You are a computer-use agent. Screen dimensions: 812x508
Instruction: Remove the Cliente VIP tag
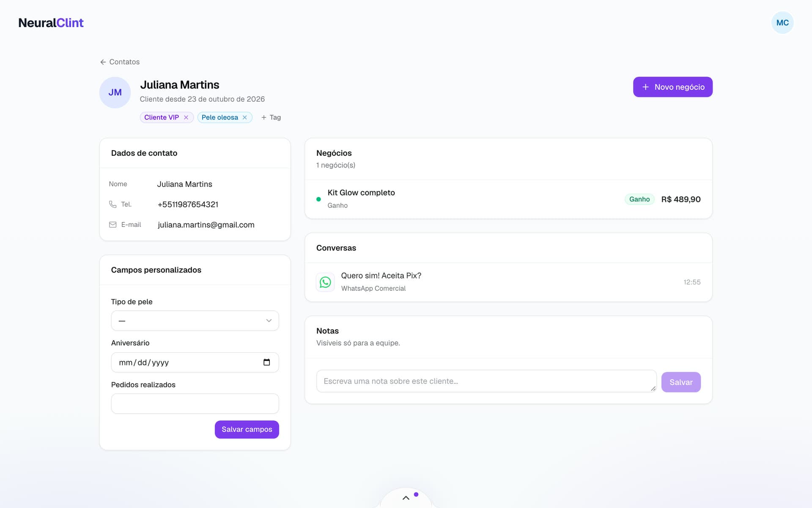click(x=186, y=117)
